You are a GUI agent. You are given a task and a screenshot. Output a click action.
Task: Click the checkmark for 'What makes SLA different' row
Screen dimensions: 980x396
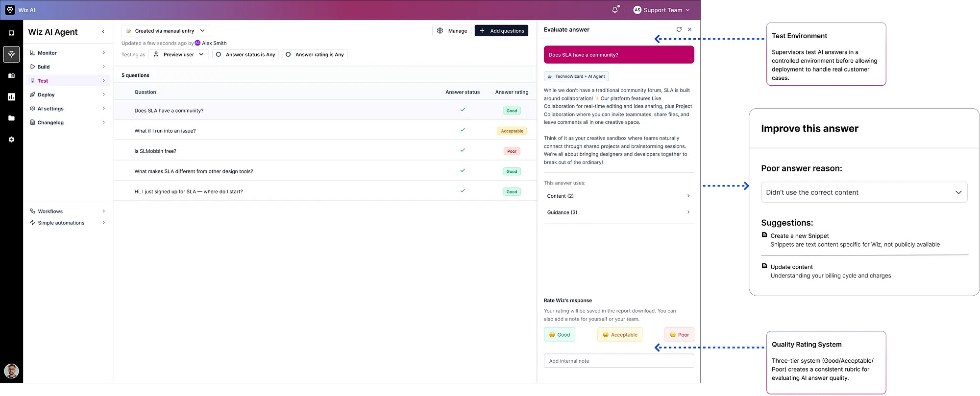pos(463,171)
